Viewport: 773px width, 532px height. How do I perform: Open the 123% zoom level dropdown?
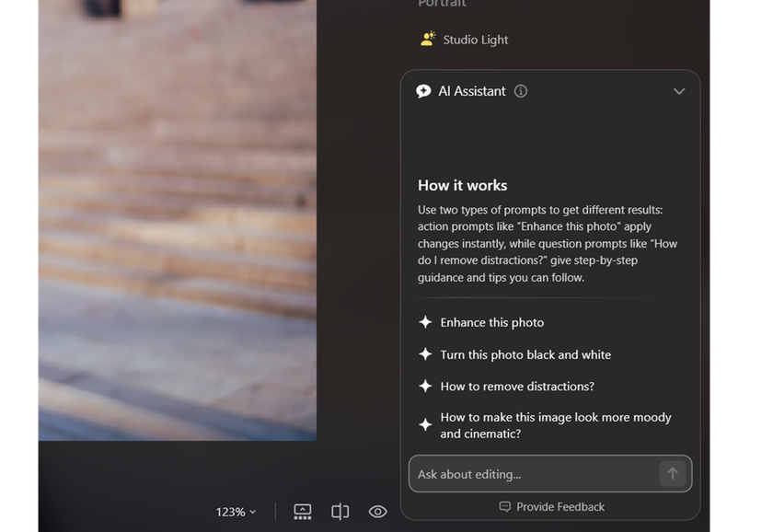236,512
